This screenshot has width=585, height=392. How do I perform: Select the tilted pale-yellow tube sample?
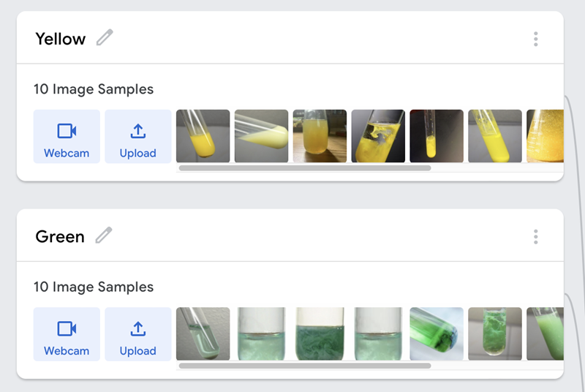[261, 136]
